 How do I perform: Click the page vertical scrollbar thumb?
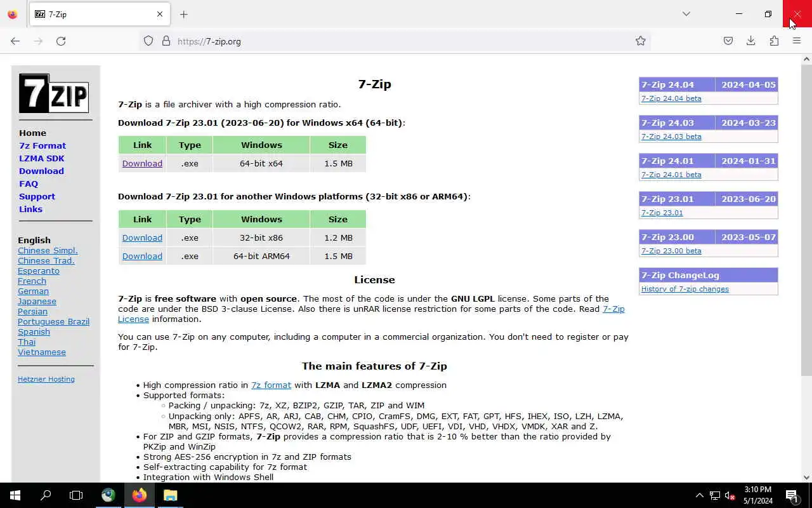(806, 219)
